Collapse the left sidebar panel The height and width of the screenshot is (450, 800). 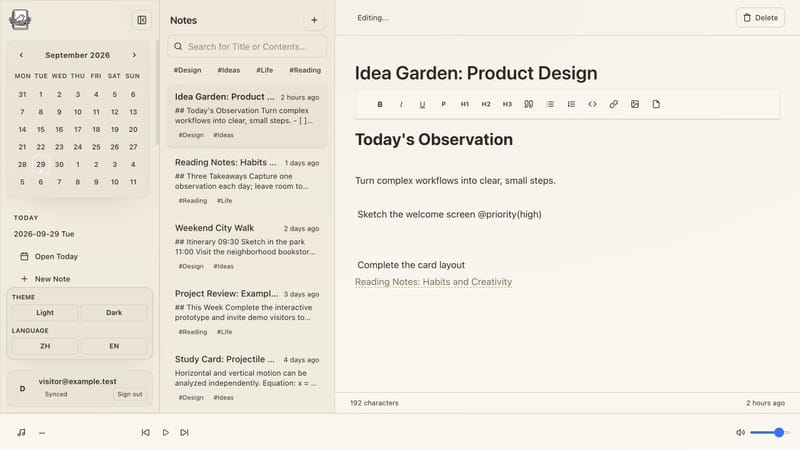(142, 20)
